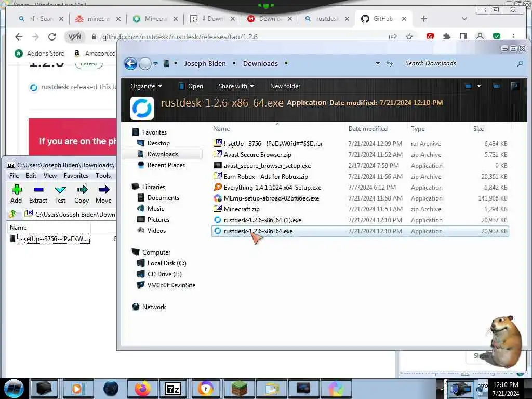The width and height of the screenshot is (532, 399).
Task: Click New folder button
Action: [285, 86]
